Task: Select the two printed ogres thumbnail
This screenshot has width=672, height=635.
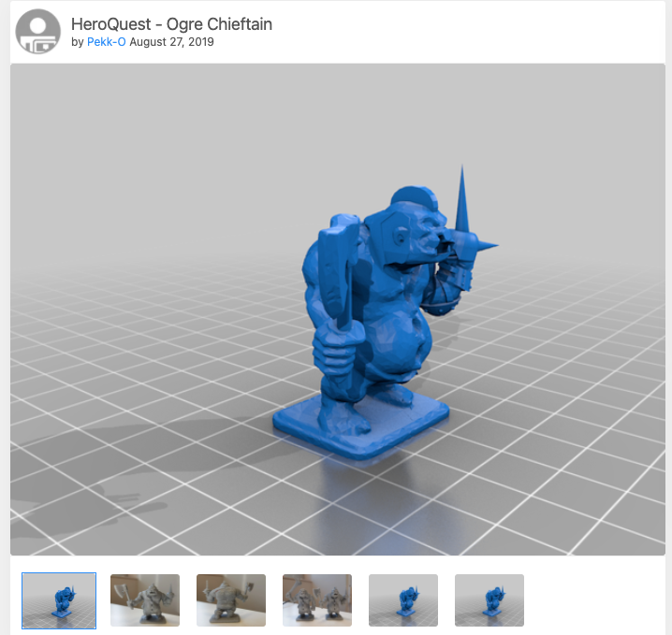Action: 317,600
